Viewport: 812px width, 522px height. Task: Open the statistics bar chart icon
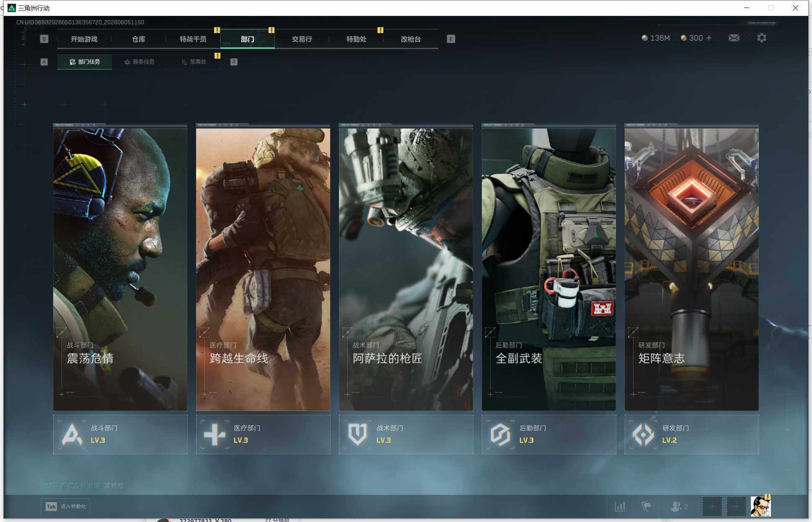[620, 507]
